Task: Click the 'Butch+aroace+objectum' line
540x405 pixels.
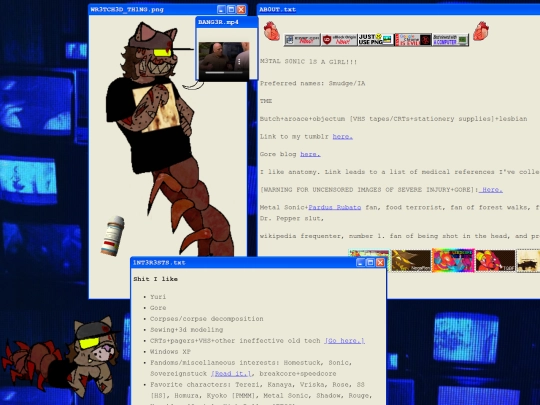Action: [x=393, y=118]
